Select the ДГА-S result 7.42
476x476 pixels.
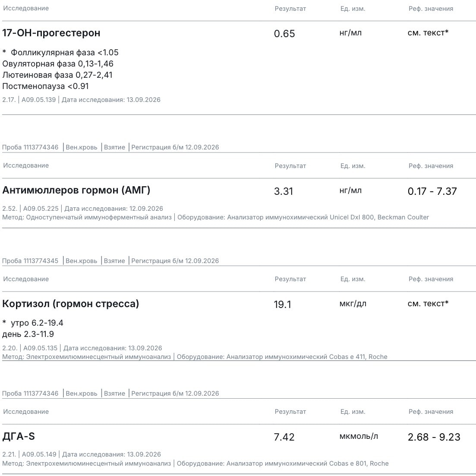click(284, 437)
